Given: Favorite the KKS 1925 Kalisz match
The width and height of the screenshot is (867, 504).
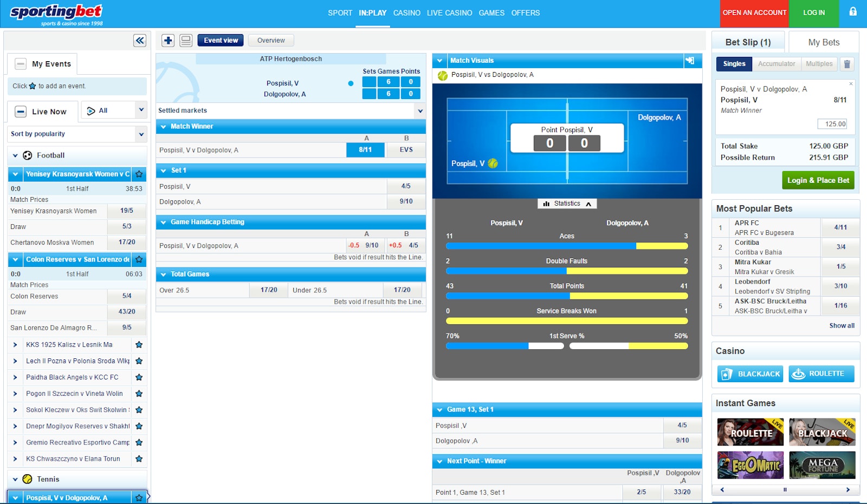Looking at the screenshot, I should (139, 345).
